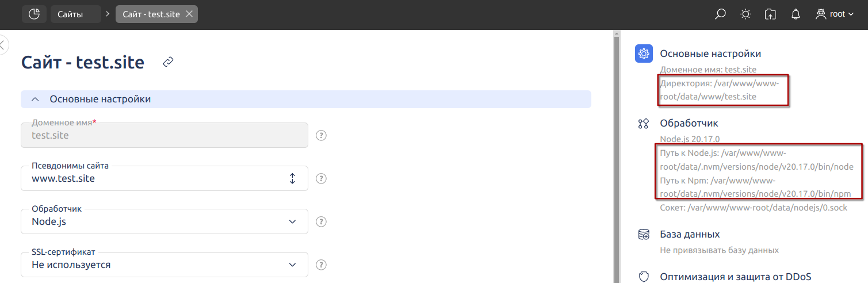Go to the Сайты breadcrumb tab
The image size is (868, 283).
[x=75, y=14]
